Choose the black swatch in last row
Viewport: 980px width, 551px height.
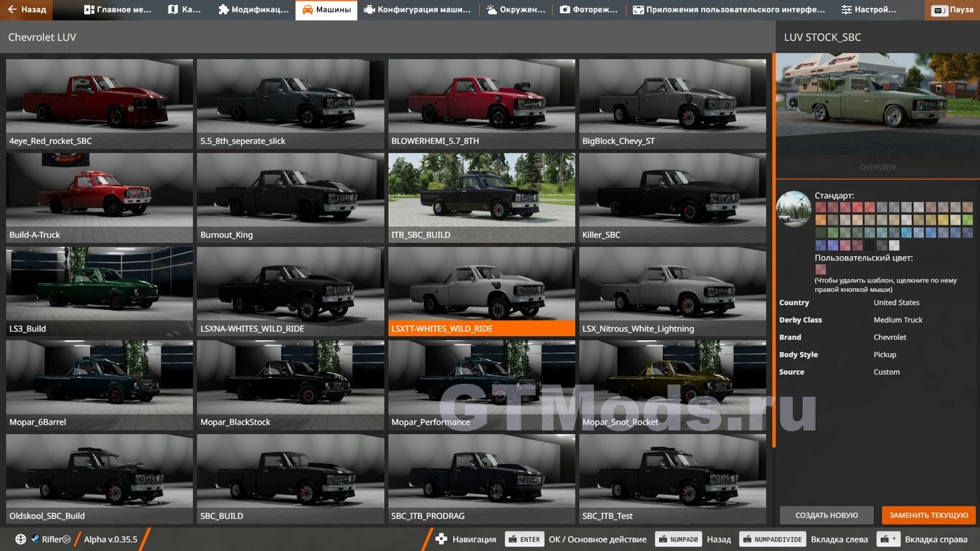coord(870,245)
